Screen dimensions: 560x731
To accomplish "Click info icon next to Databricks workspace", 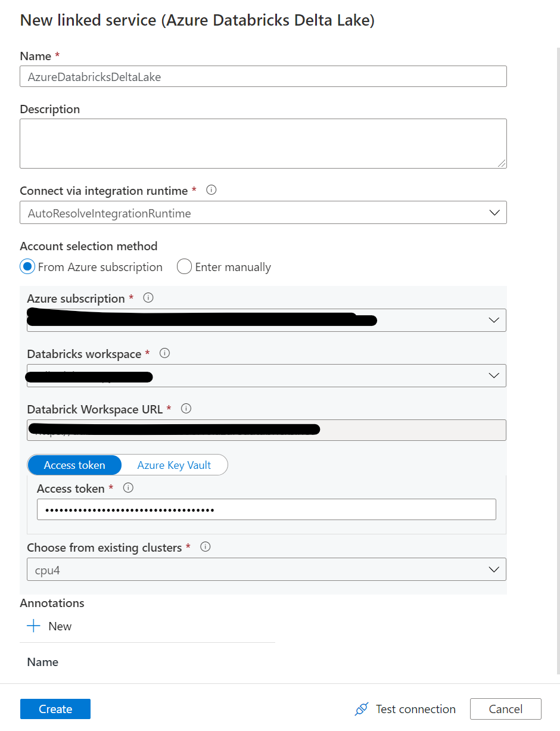I will tap(165, 353).
